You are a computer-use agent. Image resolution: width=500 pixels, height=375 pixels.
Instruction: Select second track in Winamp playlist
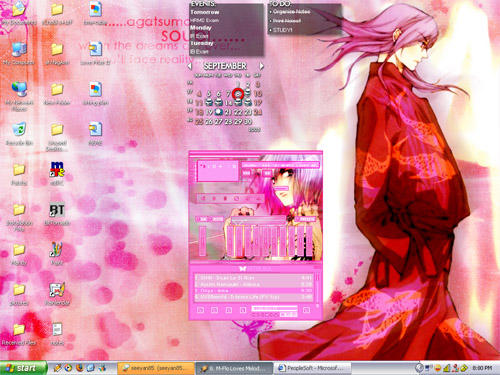[x=253, y=284]
